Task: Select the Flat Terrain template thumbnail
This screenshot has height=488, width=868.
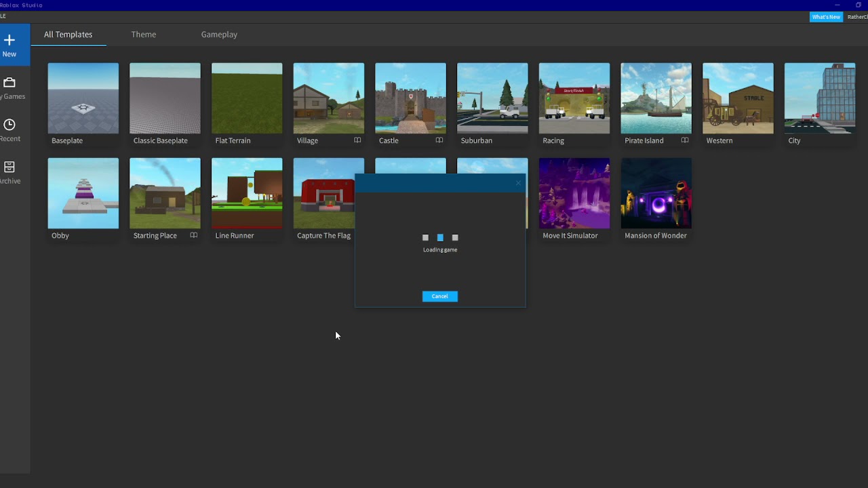Action: (247, 98)
